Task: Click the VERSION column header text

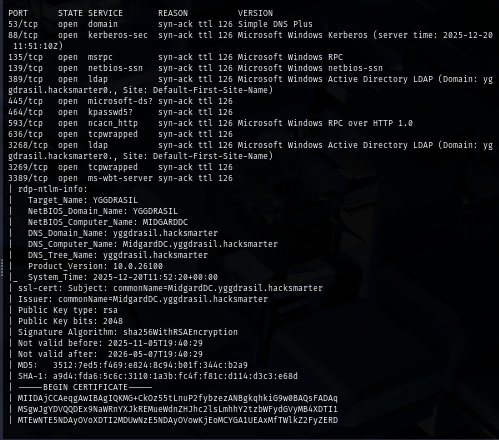Action: (x=255, y=13)
